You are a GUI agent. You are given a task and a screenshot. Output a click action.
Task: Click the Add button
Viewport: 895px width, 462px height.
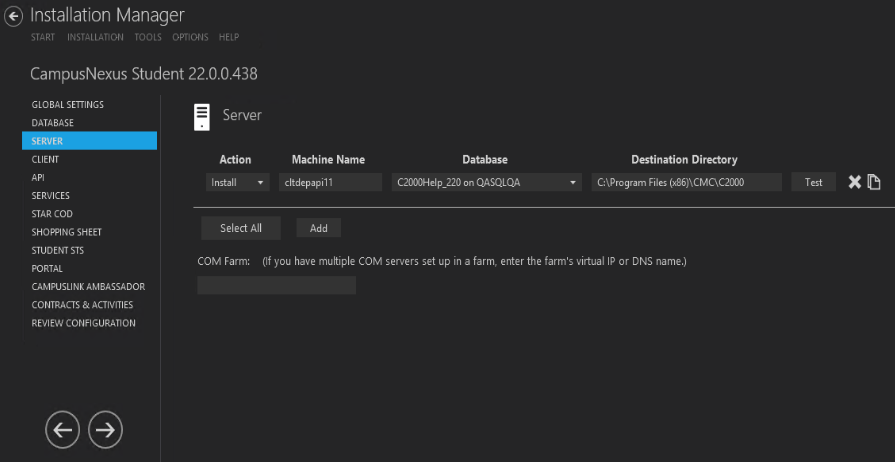[x=319, y=228]
